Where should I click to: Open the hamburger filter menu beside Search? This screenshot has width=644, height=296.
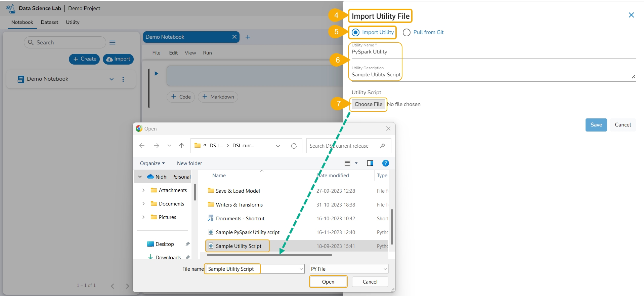[x=113, y=43]
